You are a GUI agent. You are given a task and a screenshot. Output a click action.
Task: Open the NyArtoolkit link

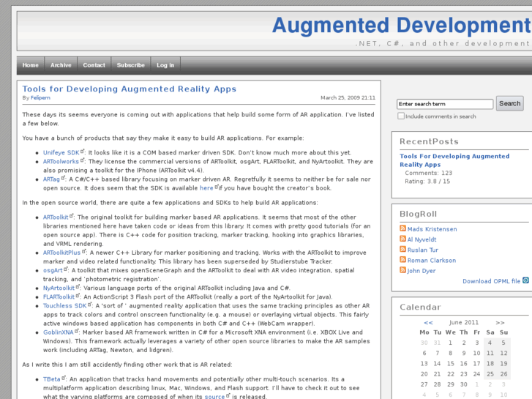[x=59, y=288]
